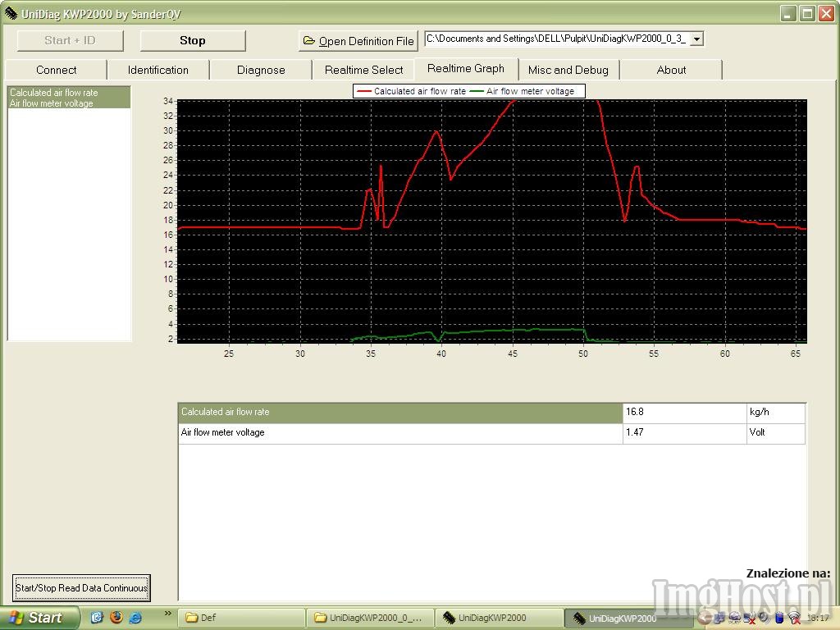
Task: Click the 16.8 value cell
Action: 685,413
